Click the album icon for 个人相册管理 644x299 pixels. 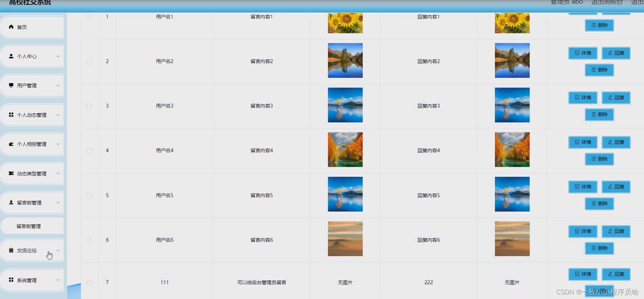point(11,144)
